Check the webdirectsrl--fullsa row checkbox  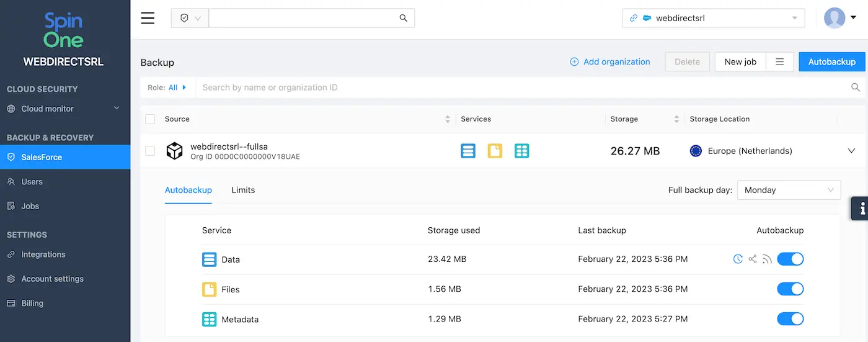click(150, 151)
